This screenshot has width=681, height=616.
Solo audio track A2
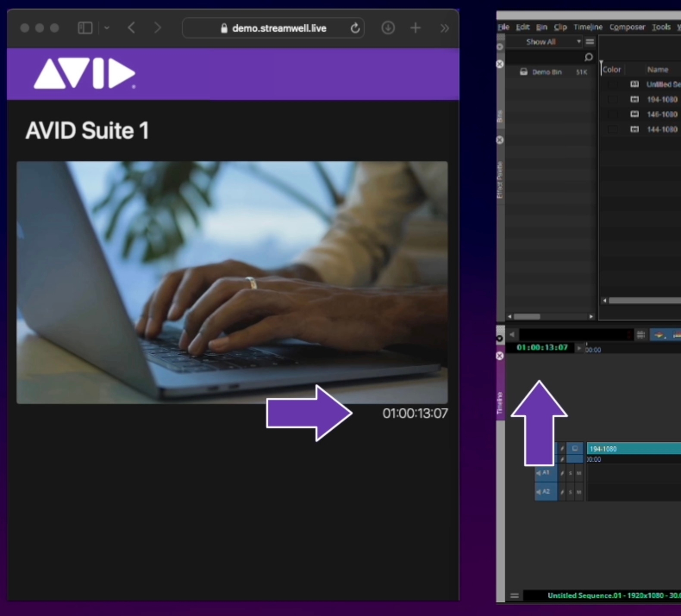coord(570,492)
